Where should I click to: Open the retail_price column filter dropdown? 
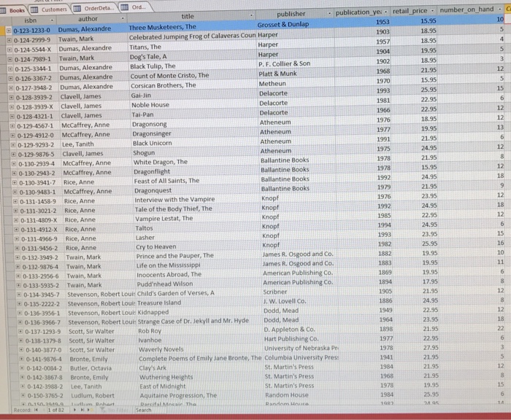click(x=432, y=11)
